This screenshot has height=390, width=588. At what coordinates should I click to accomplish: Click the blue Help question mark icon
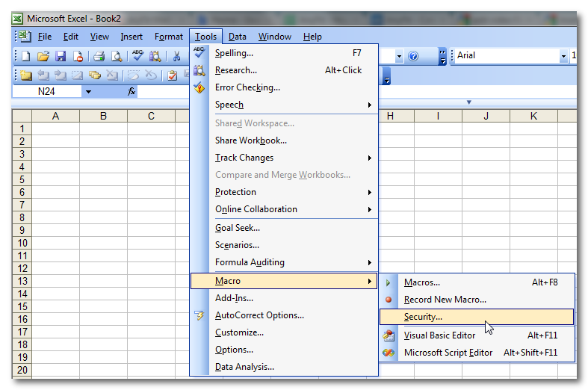point(413,56)
